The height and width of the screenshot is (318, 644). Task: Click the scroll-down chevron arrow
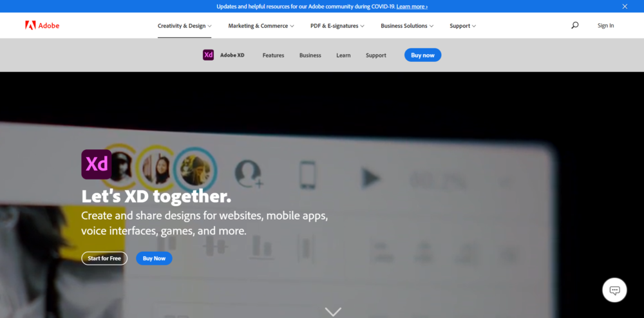(333, 312)
